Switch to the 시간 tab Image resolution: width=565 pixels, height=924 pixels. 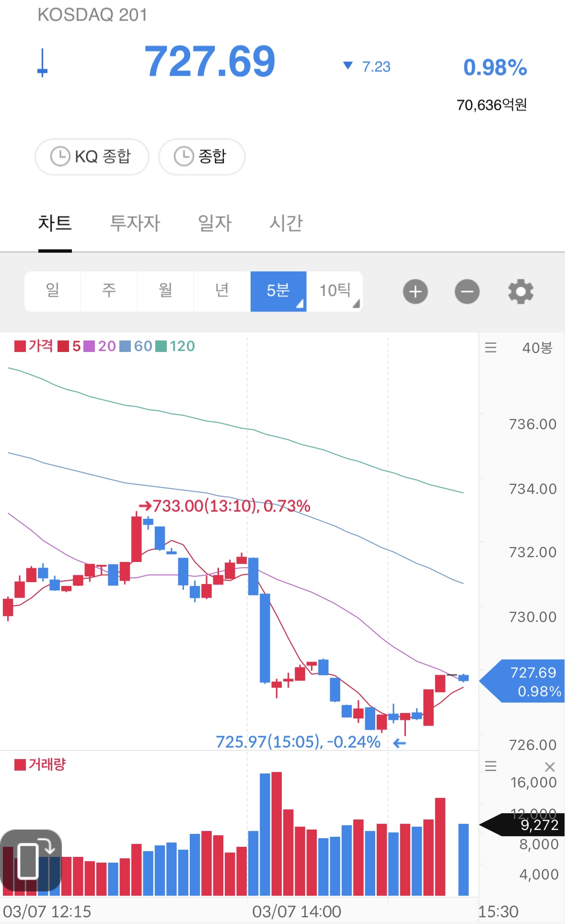pyautogui.click(x=286, y=223)
